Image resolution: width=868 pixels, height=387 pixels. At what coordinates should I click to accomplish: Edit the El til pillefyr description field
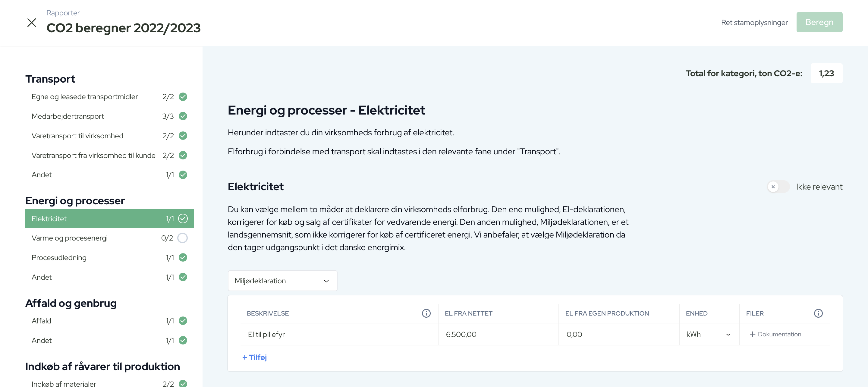[x=339, y=334]
